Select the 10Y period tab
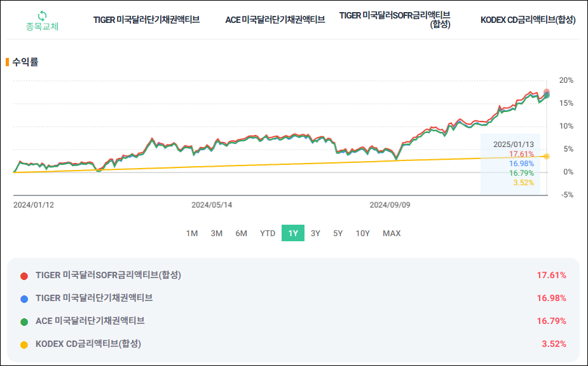Viewport: 588px width, 366px height. click(x=362, y=234)
